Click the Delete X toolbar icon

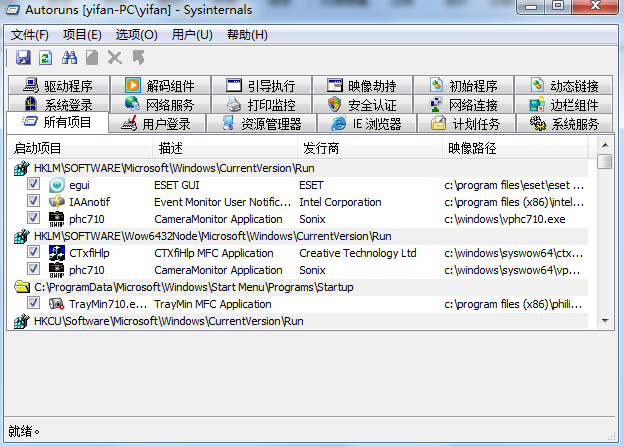coord(115,58)
